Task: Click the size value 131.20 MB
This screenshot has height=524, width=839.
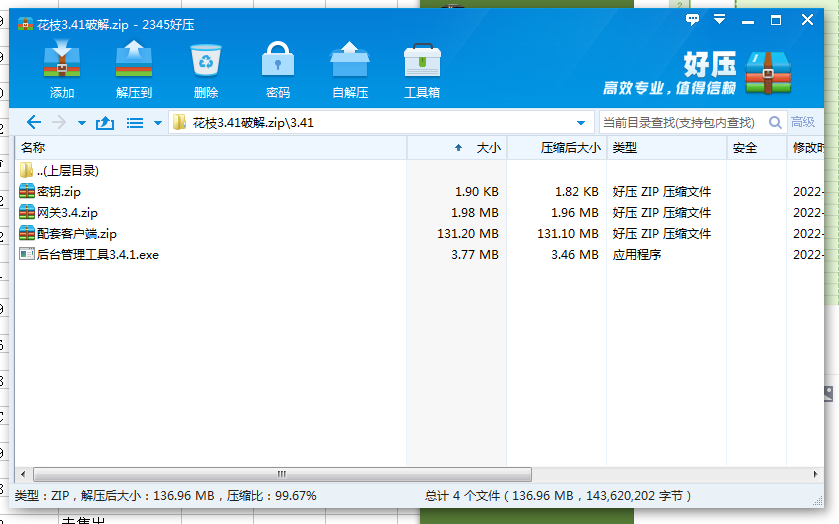Action: (x=468, y=234)
